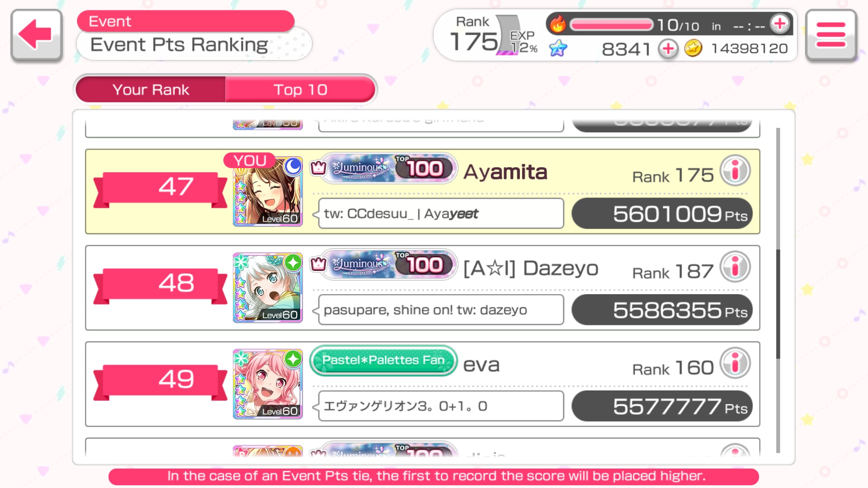
Task: Switch to the Your Rank tab
Action: 151,89
